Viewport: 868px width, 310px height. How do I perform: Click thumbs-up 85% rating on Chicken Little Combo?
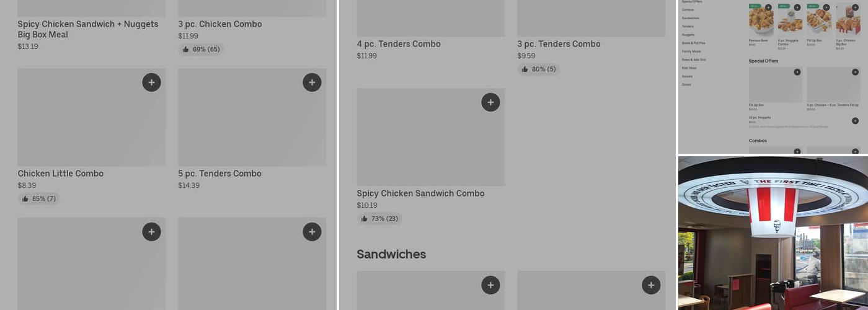[38, 199]
